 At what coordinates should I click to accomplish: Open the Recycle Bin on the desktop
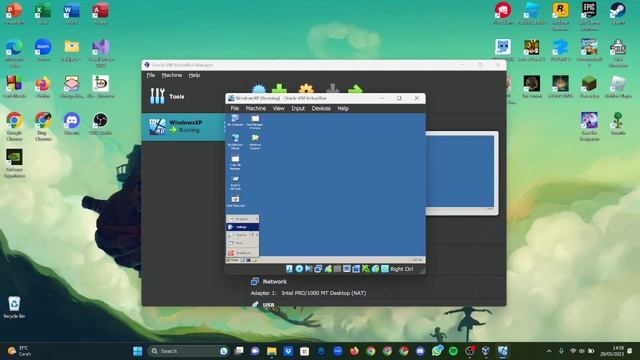14,307
